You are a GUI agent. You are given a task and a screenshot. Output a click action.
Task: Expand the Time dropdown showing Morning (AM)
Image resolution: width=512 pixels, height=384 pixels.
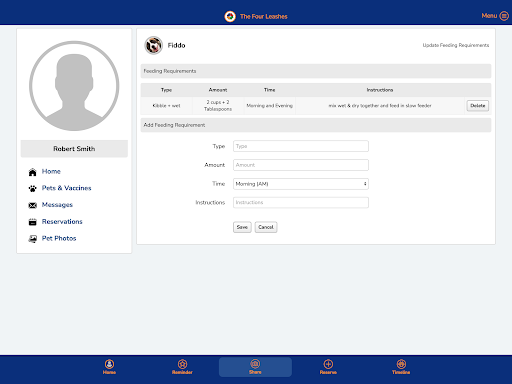click(301, 184)
